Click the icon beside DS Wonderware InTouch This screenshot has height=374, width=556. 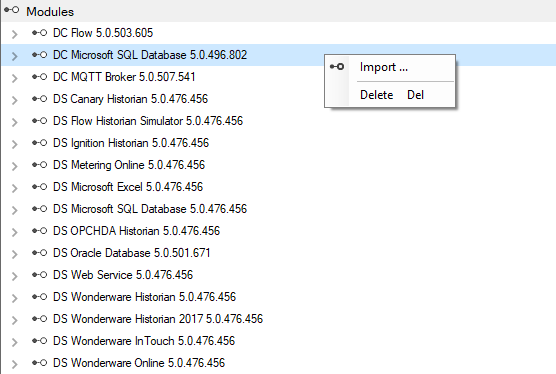click(x=39, y=341)
